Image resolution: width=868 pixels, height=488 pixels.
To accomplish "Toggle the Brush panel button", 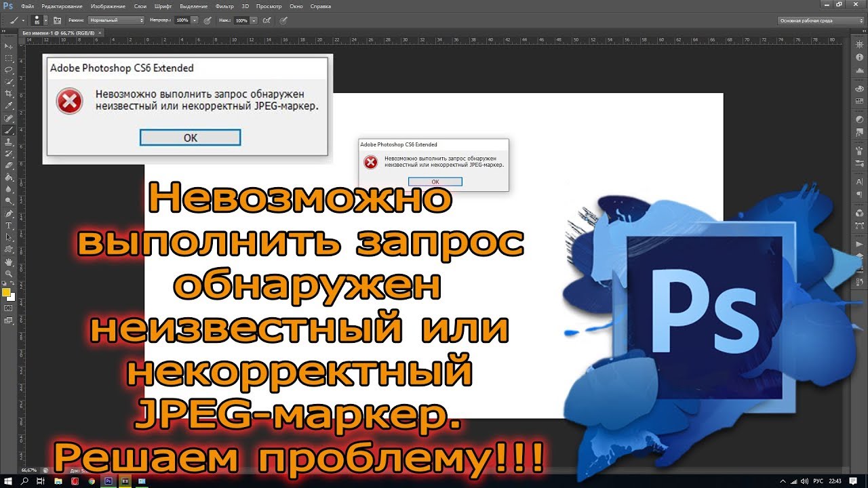I will click(57, 20).
